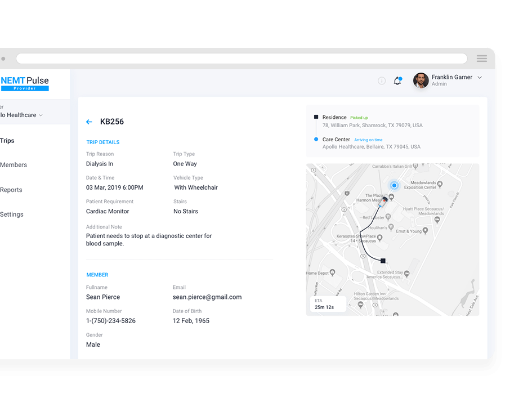The image size is (532, 407).
Task: Click the Arriving on time status label
Action: [x=368, y=139]
